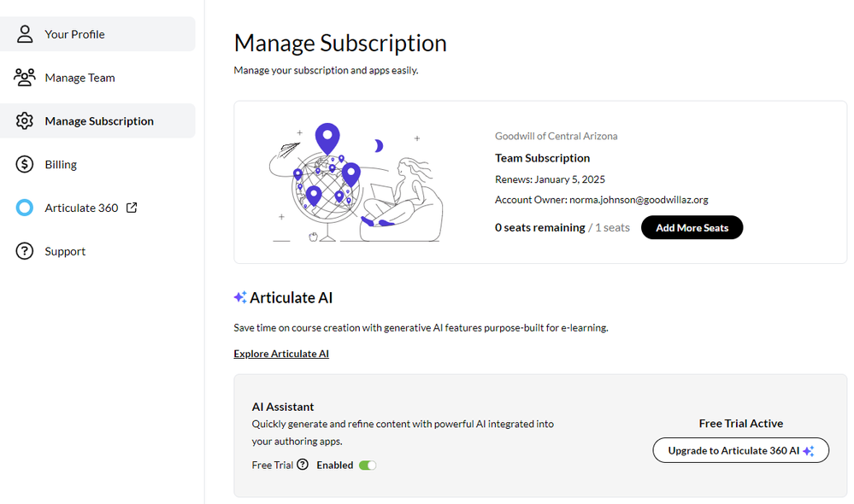Viewport: 854px width, 504px height.
Task: Click the account owner email address
Action: point(639,200)
